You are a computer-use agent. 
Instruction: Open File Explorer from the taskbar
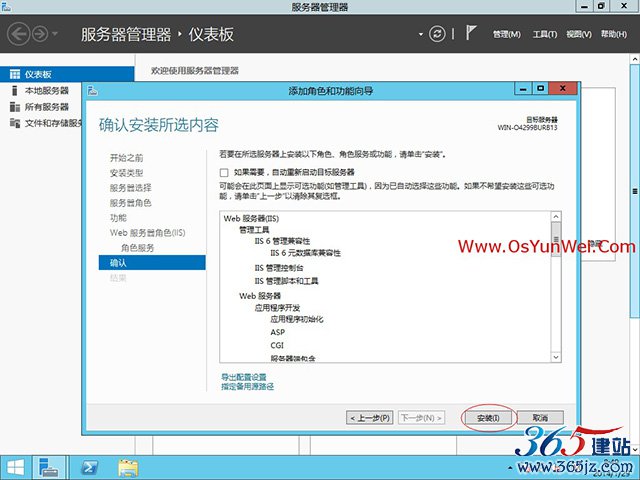click(x=128, y=468)
